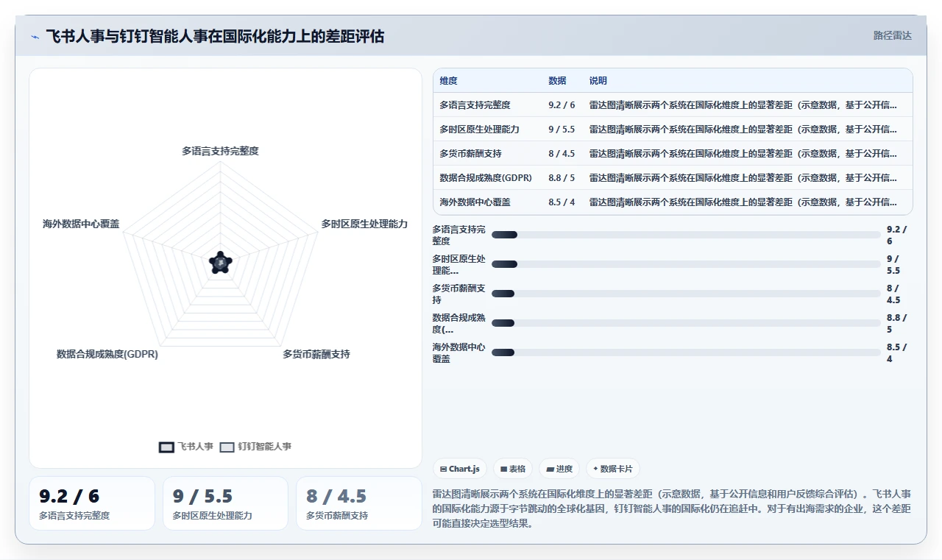The height and width of the screenshot is (560, 942).
Task: Toggle 飞书人事 legend series visibility
Action: tap(186, 447)
